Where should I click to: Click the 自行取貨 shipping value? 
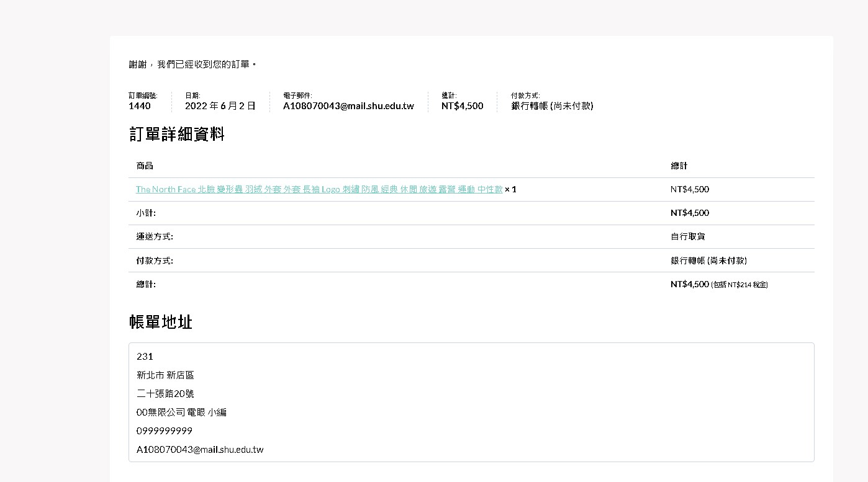[x=687, y=236]
